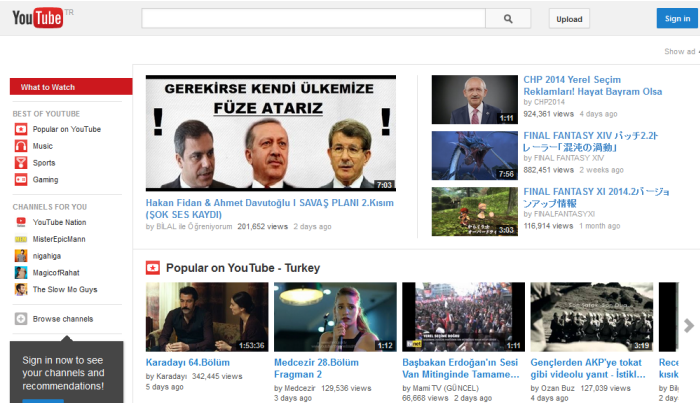The width and height of the screenshot is (700, 406).
Task: Click the nigahiga channel avatar
Action: coord(21,256)
